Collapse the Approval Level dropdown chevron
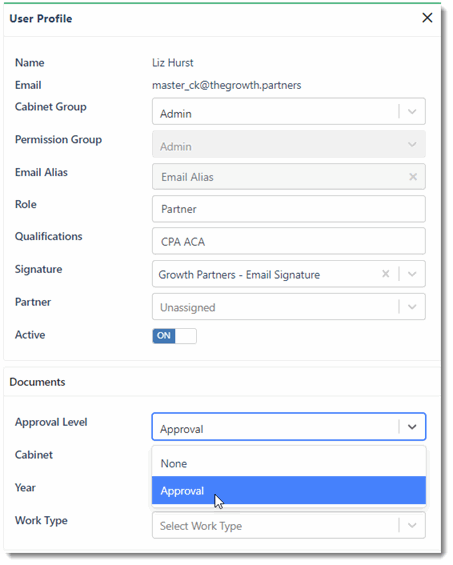The image size is (453, 565). [x=412, y=427]
